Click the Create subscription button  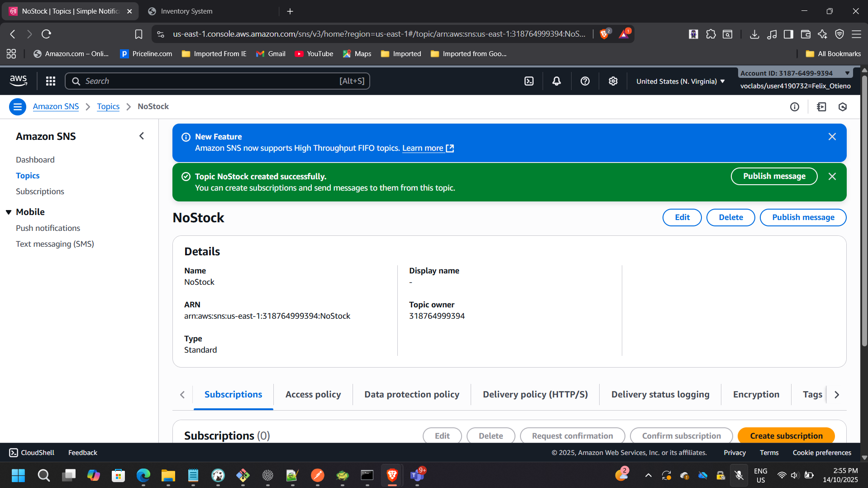coord(786,435)
